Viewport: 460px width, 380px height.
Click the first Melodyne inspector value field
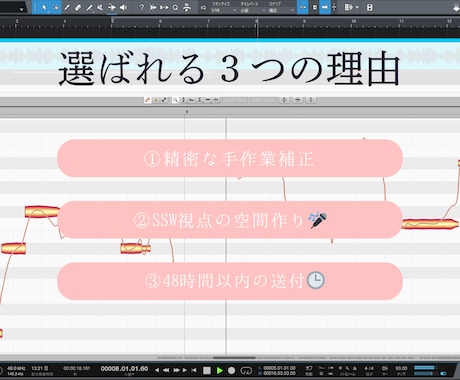(235, 100)
